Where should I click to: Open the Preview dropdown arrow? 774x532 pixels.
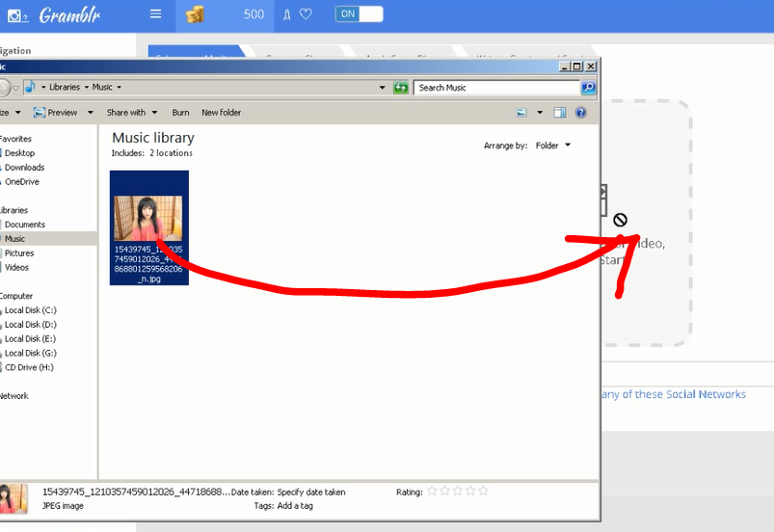91,113
